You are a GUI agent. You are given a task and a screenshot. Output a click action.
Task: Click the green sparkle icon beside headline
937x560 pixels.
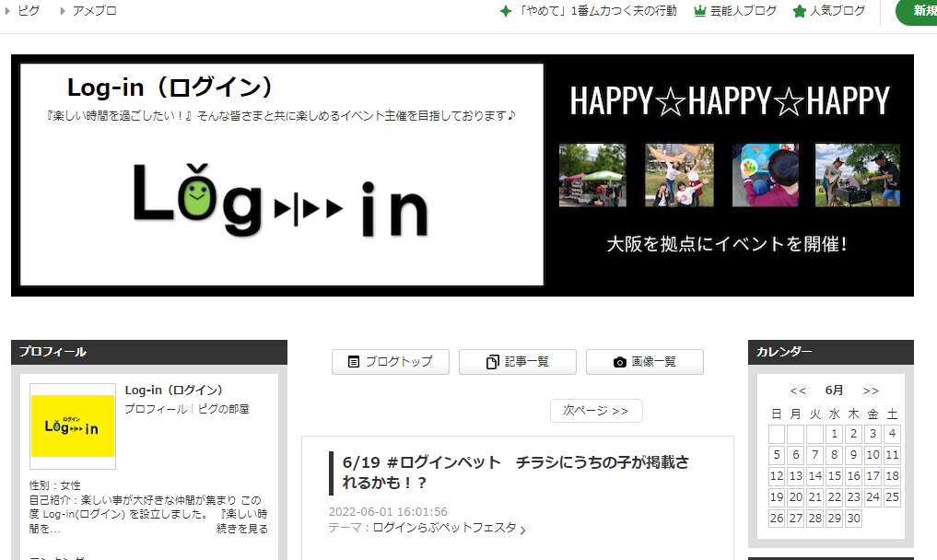(506, 11)
